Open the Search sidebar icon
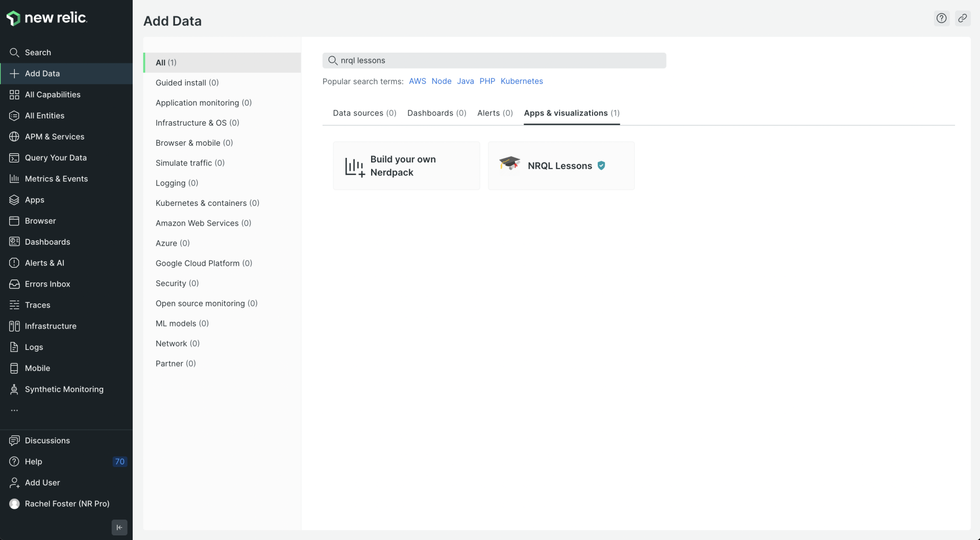Image resolution: width=980 pixels, height=540 pixels. tap(14, 52)
